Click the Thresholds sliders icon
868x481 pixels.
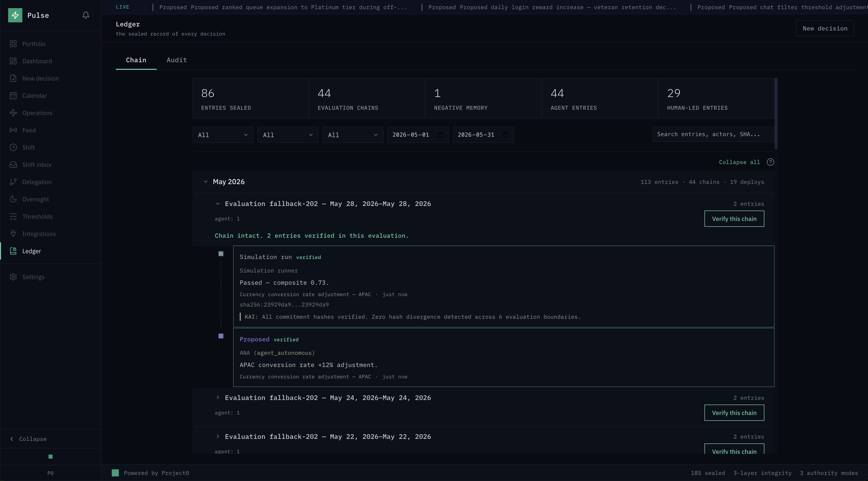(x=13, y=216)
